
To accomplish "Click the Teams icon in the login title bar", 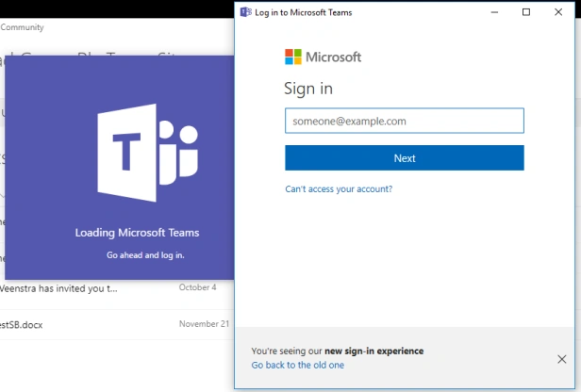I will (246, 12).
